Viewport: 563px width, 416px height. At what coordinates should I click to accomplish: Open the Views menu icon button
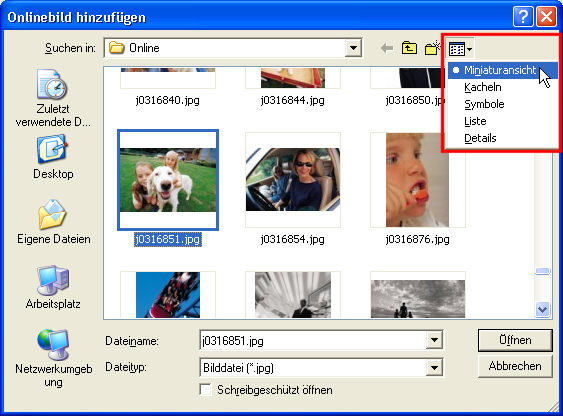(x=461, y=49)
